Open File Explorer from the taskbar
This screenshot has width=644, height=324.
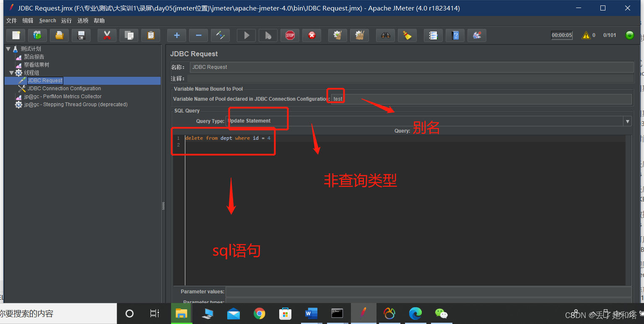click(181, 314)
